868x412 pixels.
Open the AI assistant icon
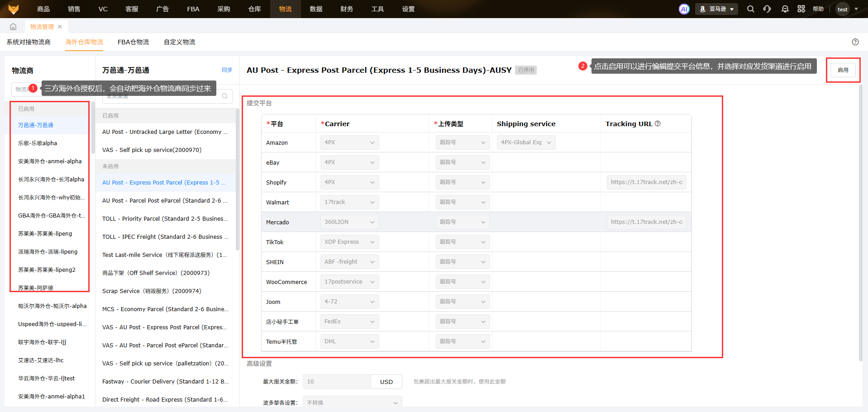point(684,9)
